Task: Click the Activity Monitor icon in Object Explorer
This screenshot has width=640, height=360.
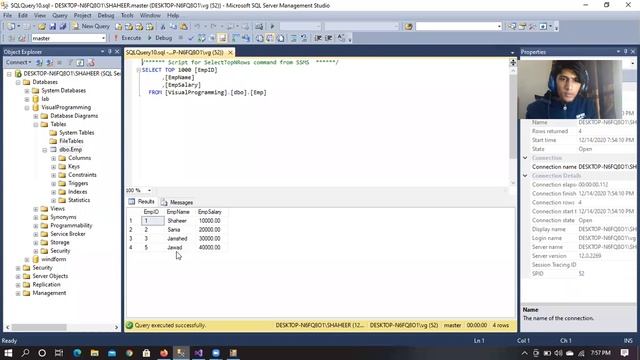Action: pos(91,62)
